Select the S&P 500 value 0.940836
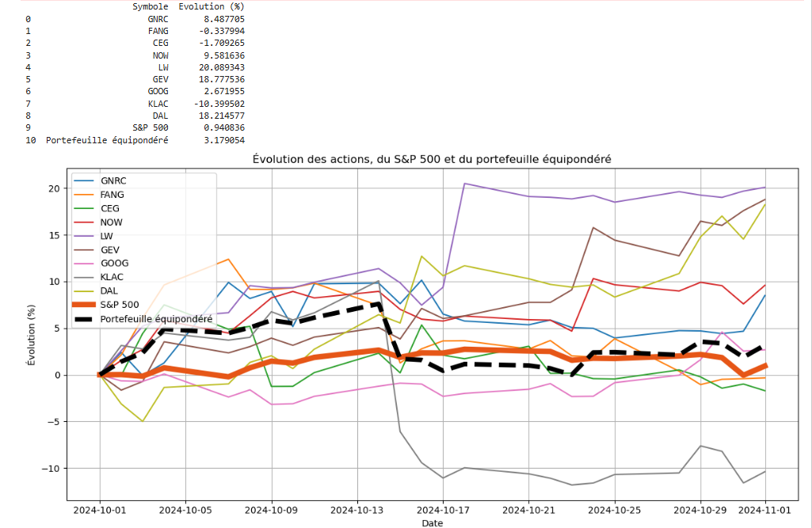This screenshot has height=528, width=812. [224, 127]
